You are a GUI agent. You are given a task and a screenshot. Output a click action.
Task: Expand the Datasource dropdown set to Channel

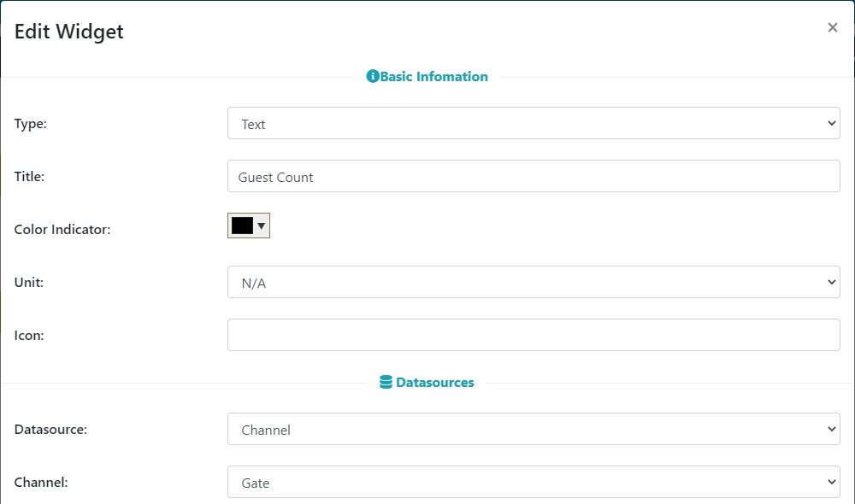pyautogui.click(x=534, y=430)
